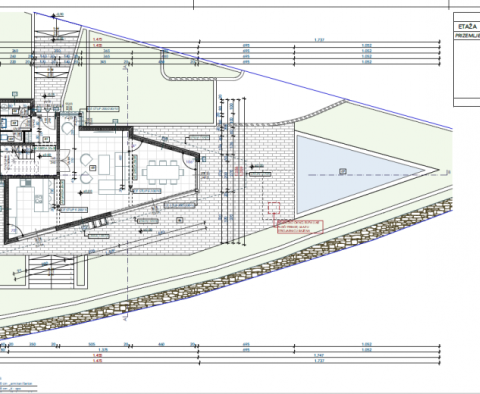Screen dimensions: 480x394
Task: Select the red dashed square symbol
Action: [274, 208]
